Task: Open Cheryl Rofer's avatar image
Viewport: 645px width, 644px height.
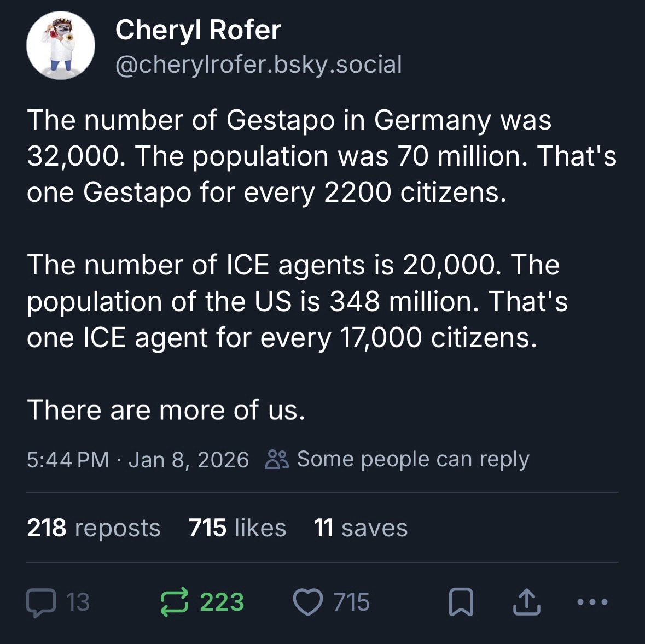Action: [x=61, y=46]
